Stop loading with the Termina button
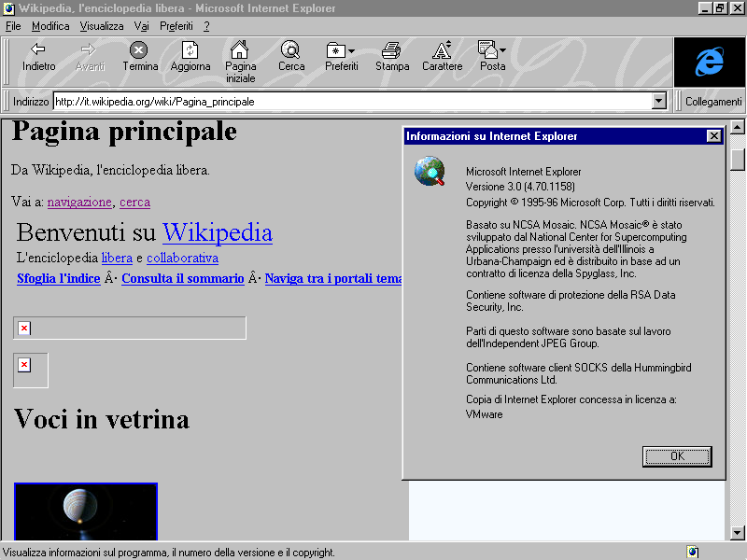The width and height of the screenshot is (747, 560). coord(139,57)
